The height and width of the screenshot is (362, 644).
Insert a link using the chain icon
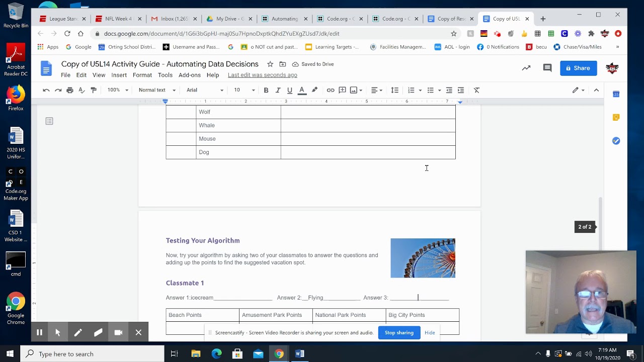[331, 90]
